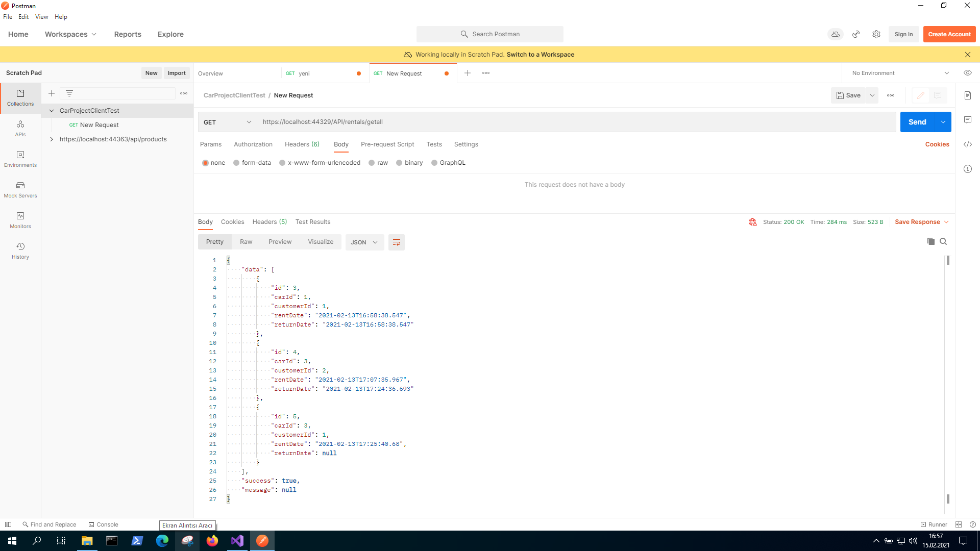
Task: Click the Search Postman field
Action: pos(490,34)
